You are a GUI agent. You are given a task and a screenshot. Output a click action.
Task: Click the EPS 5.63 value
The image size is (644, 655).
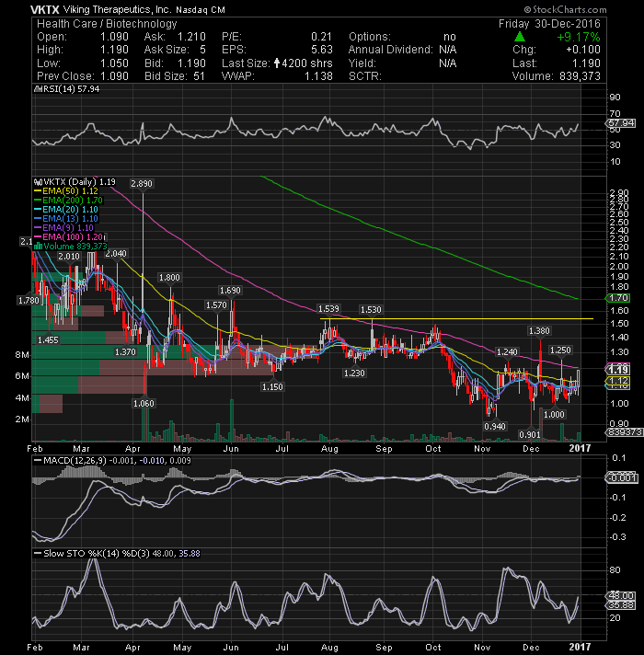point(322,50)
